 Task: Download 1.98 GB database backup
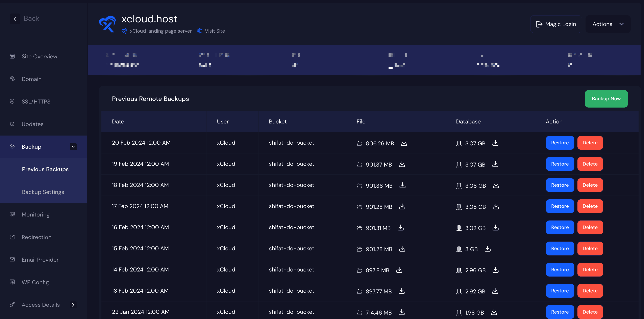tap(494, 312)
